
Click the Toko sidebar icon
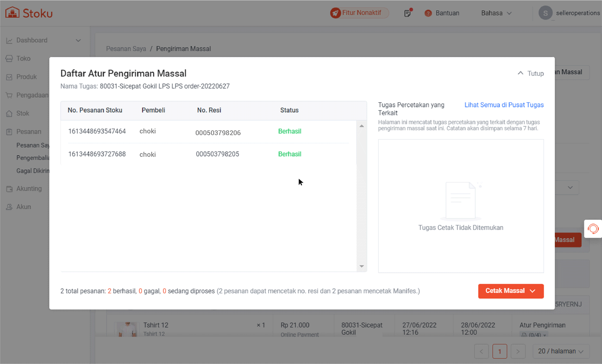(9, 59)
